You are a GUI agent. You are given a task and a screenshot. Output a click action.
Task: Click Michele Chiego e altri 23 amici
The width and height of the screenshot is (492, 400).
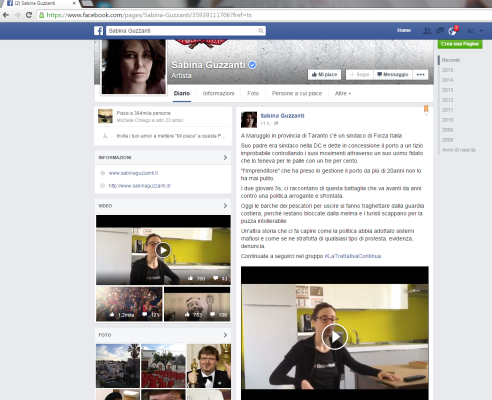[x=150, y=120]
